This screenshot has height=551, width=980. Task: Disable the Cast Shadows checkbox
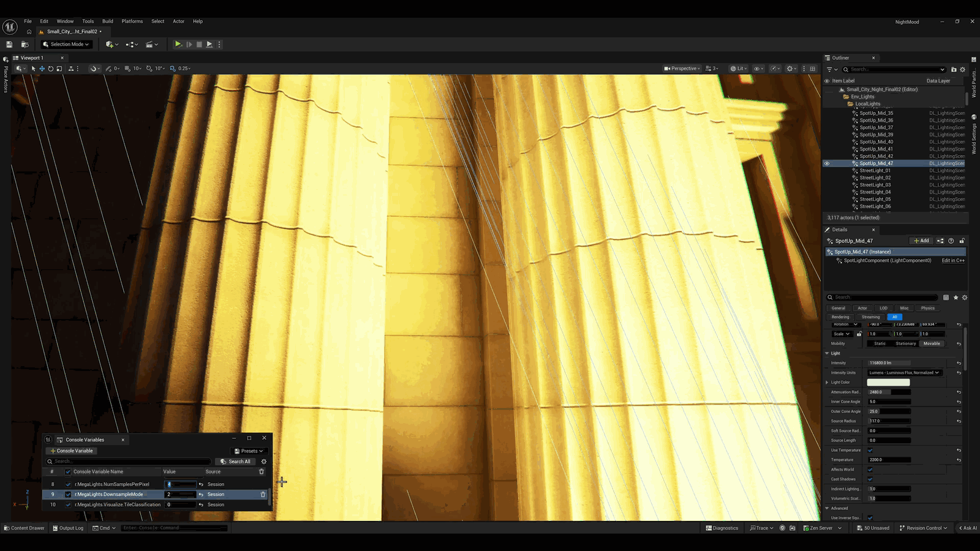pos(870,479)
